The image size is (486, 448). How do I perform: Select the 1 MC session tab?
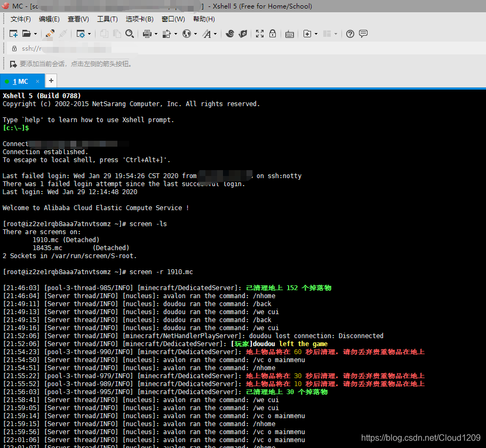[x=20, y=81]
